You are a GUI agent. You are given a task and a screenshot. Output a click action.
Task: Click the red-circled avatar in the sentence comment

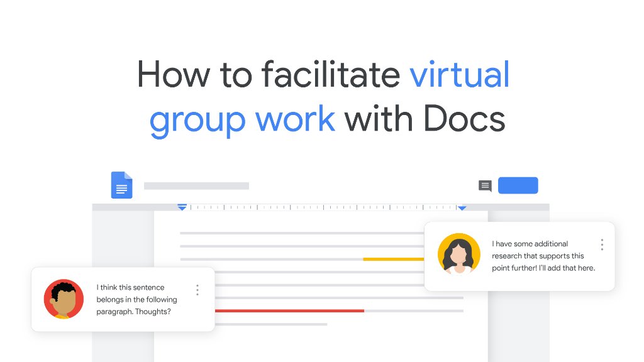click(64, 299)
